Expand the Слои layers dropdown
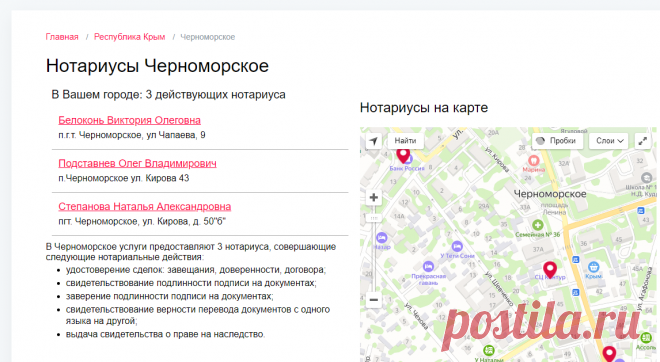660x362 pixels. coord(609,141)
